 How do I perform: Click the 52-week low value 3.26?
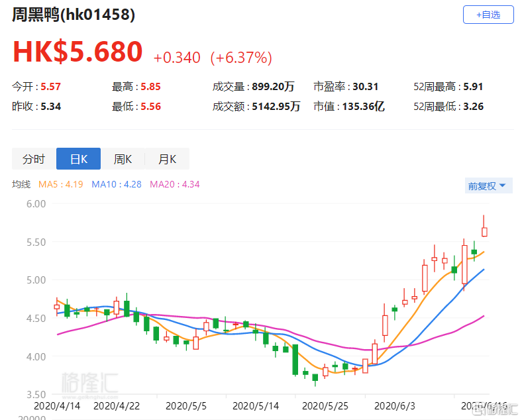(474, 107)
